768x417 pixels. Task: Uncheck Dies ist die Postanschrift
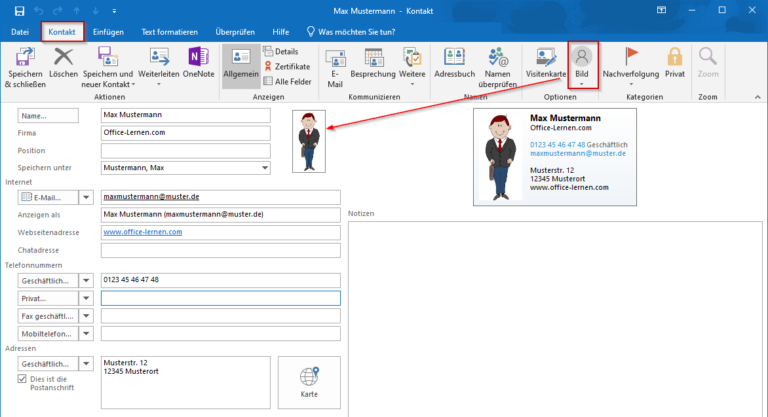click(x=22, y=379)
